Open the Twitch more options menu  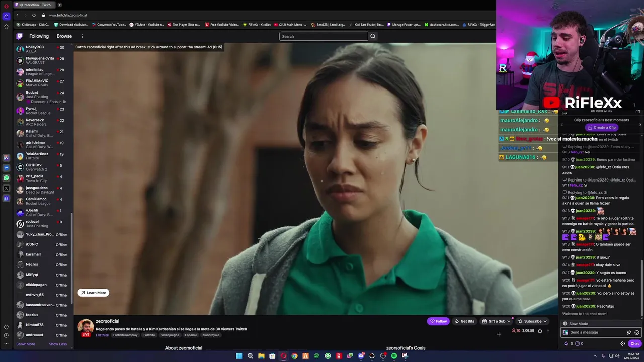coord(82,36)
